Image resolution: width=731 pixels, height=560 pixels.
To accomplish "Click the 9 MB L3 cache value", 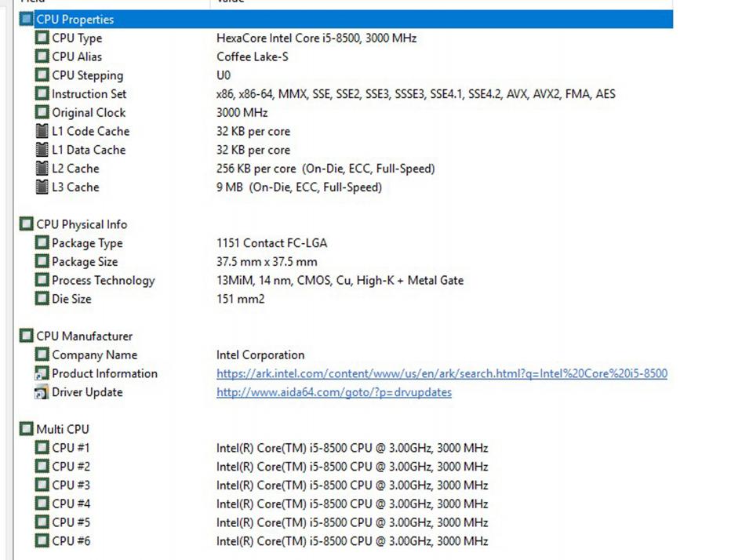I will pyautogui.click(x=299, y=187).
